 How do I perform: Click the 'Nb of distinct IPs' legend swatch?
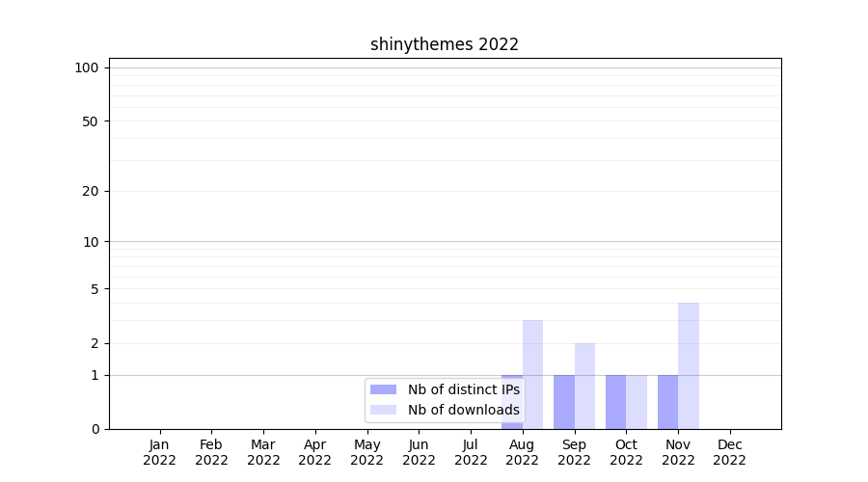[383, 389]
